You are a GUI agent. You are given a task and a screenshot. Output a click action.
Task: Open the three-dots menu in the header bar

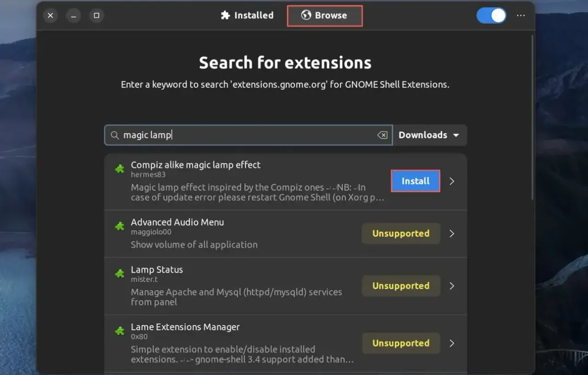point(520,15)
